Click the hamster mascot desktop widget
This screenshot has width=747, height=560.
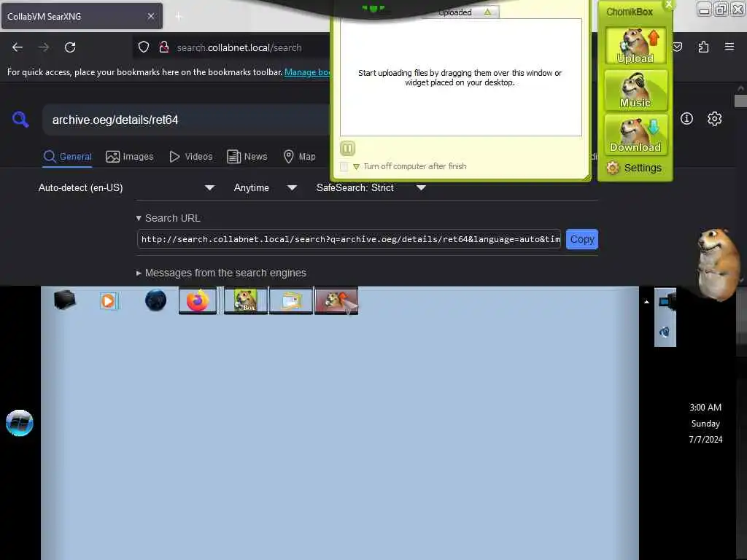pos(717,264)
